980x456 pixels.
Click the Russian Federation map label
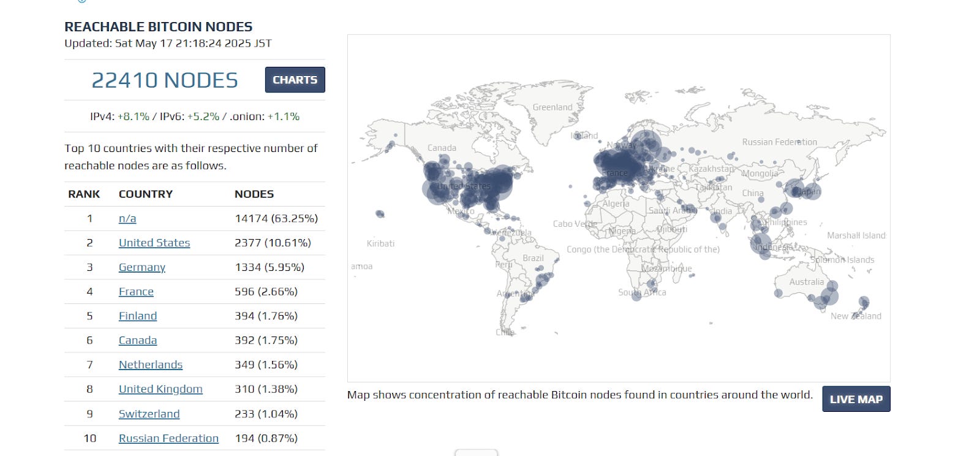[779, 142]
